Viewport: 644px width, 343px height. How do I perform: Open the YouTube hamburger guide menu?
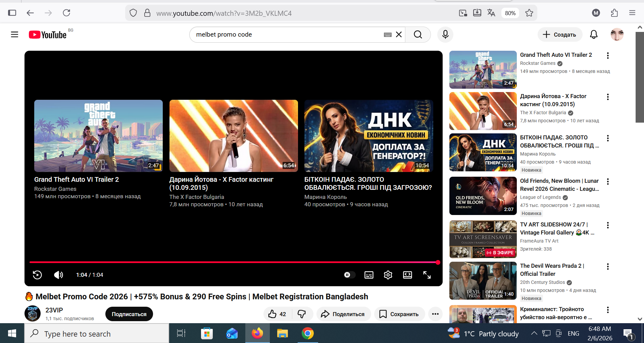(14, 35)
